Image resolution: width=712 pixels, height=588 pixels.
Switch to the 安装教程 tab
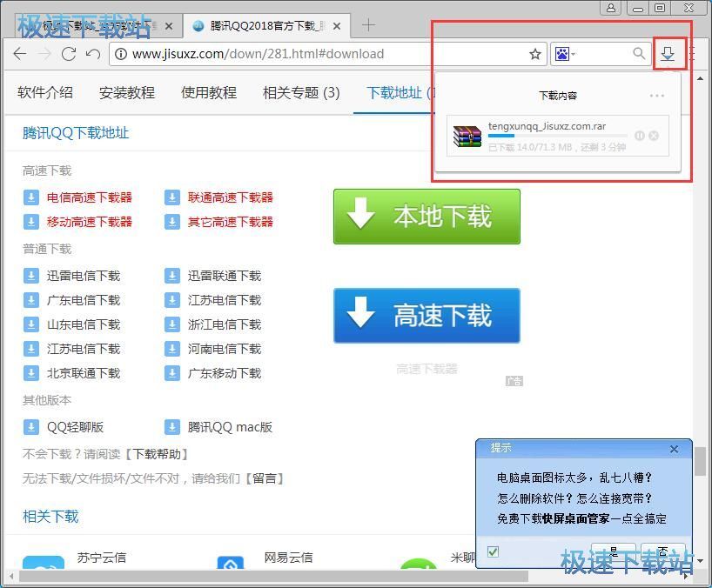pos(127,92)
